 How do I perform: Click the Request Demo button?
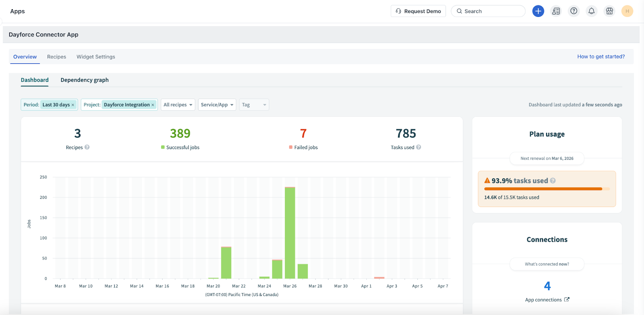(418, 11)
